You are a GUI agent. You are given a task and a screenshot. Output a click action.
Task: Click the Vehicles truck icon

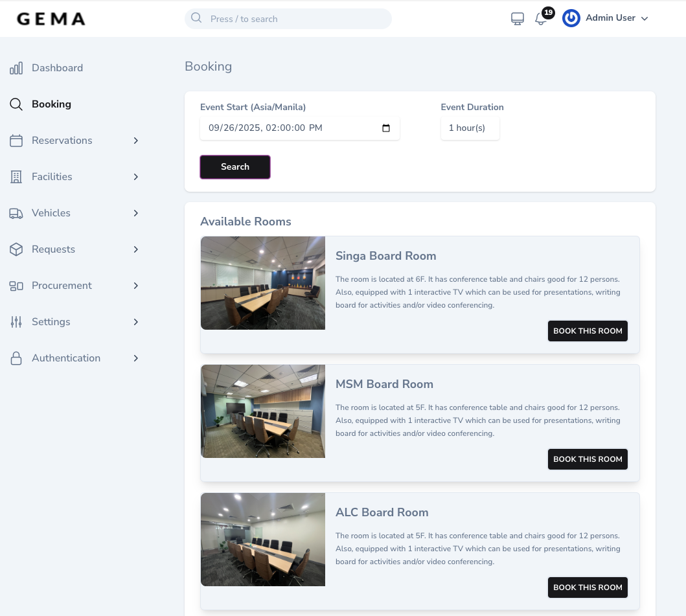point(16,213)
